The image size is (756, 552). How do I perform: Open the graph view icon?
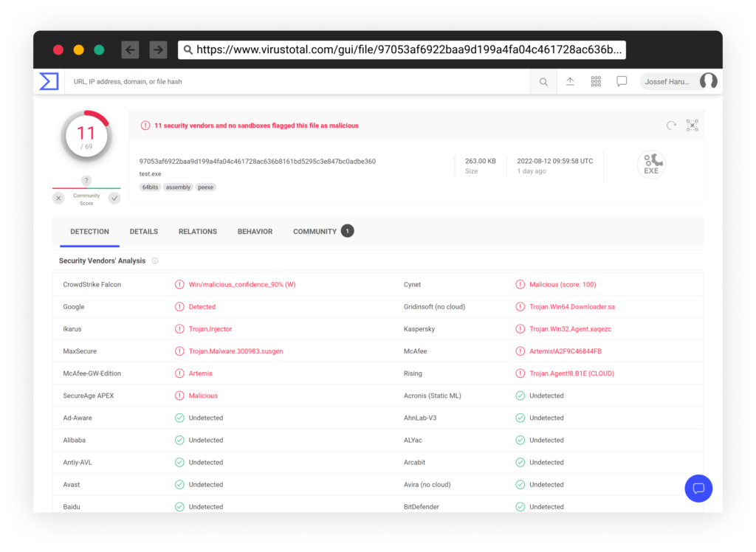[x=693, y=125]
